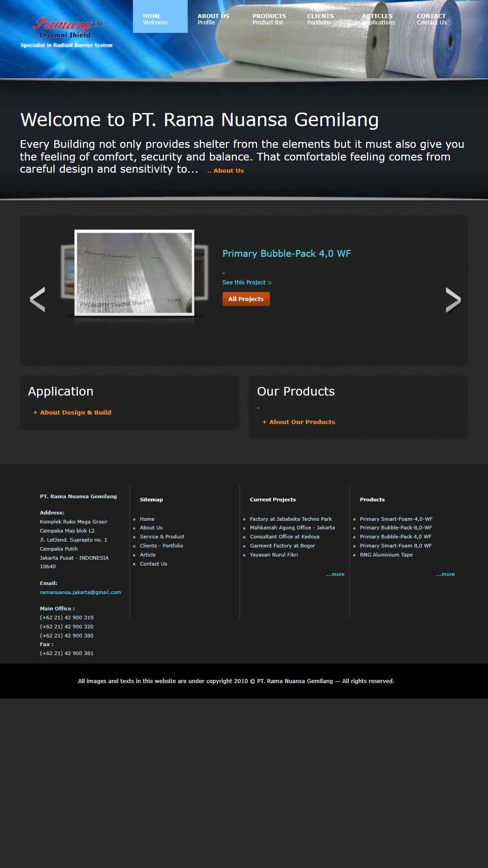The image size is (488, 868).
Task: Click 'Komplek Ruko Mega Grosir' address line
Action: tap(74, 522)
